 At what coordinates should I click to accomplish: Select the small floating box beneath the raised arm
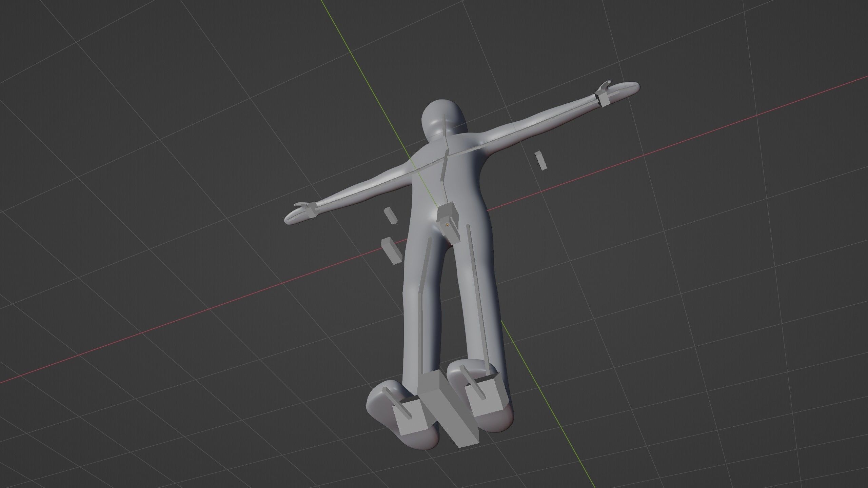pyautogui.click(x=541, y=161)
